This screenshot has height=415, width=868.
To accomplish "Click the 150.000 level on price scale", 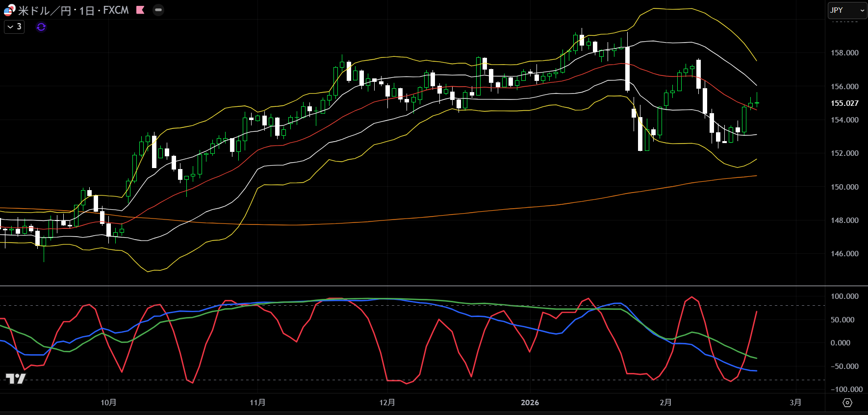I will (x=844, y=187).
